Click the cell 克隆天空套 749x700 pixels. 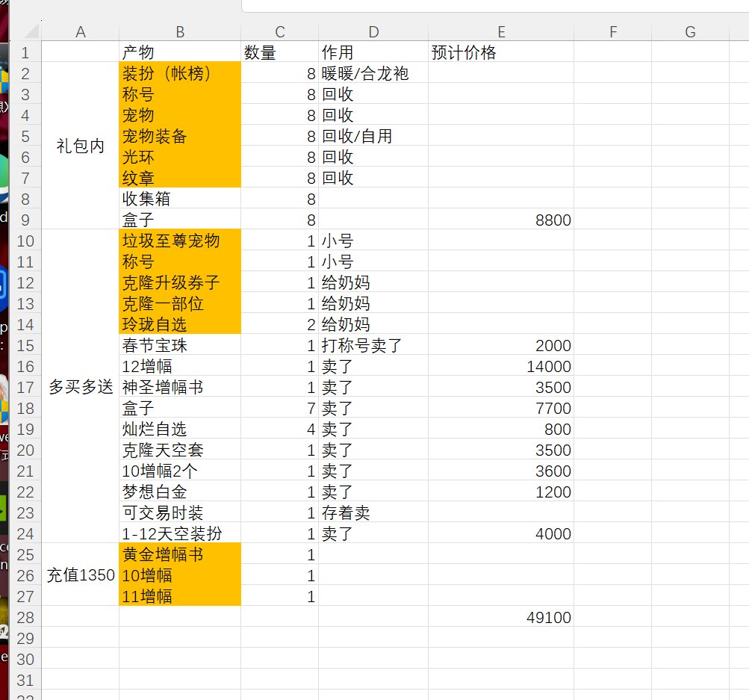click(180, 450)
